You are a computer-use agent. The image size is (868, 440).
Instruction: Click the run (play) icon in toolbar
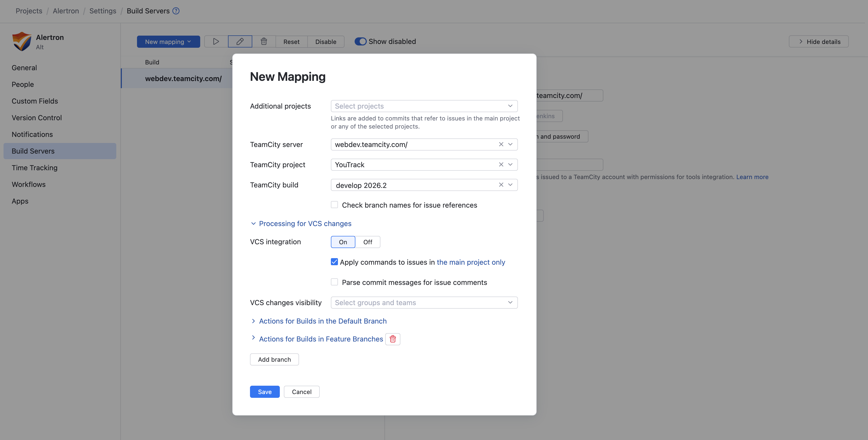216,41
